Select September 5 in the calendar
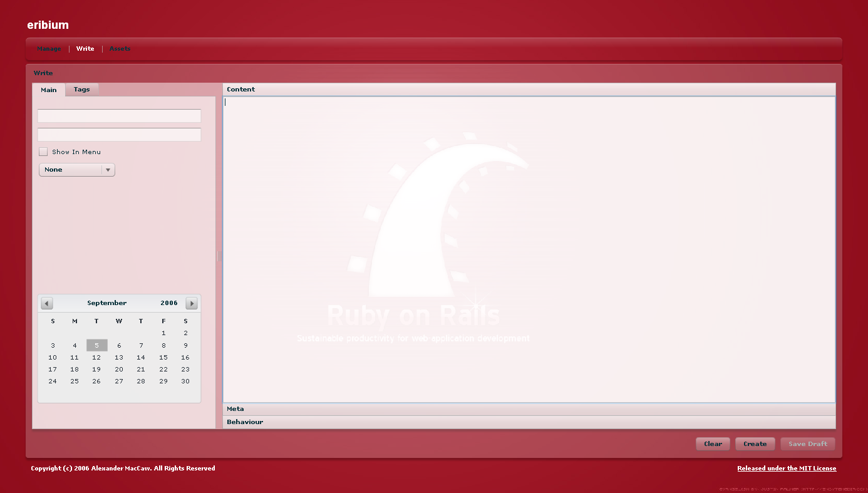This screenshot has height=493, width=868. click(x=96, y=345)
